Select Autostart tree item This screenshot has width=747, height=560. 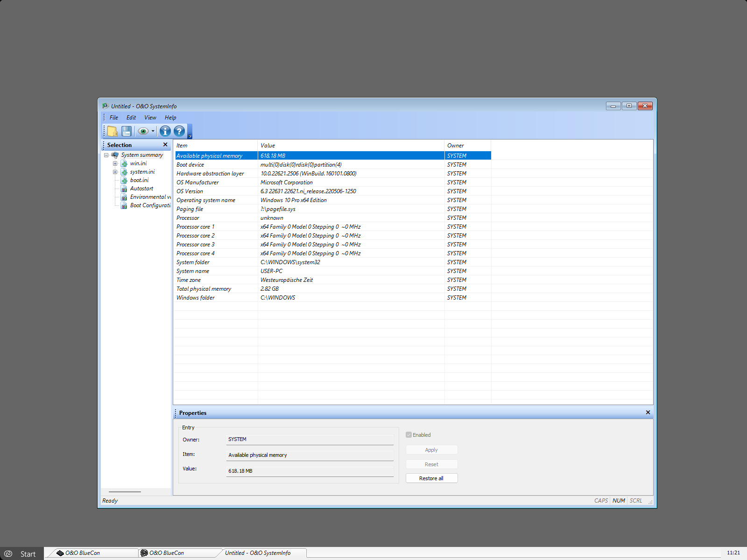click(x=141, y=189)
